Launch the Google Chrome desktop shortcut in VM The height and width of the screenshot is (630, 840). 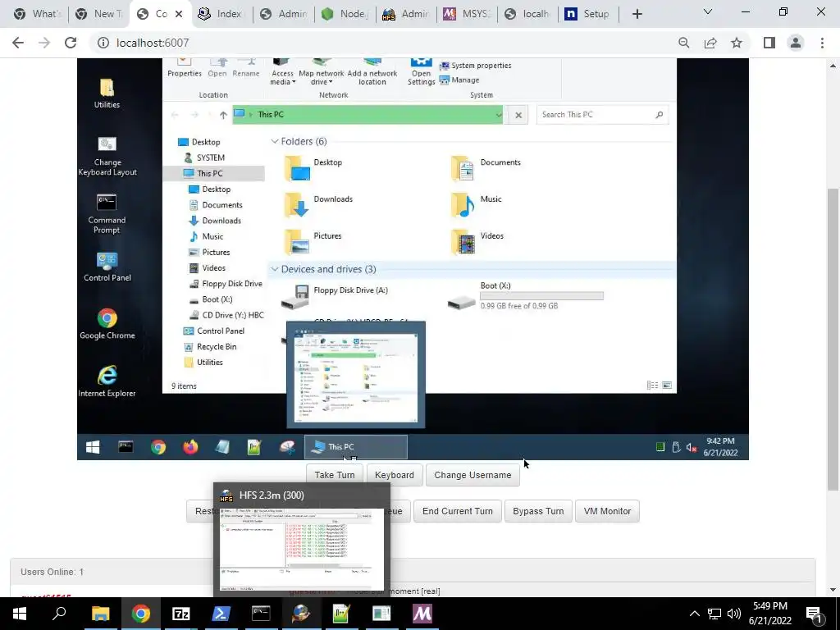[x=107, y=323]
